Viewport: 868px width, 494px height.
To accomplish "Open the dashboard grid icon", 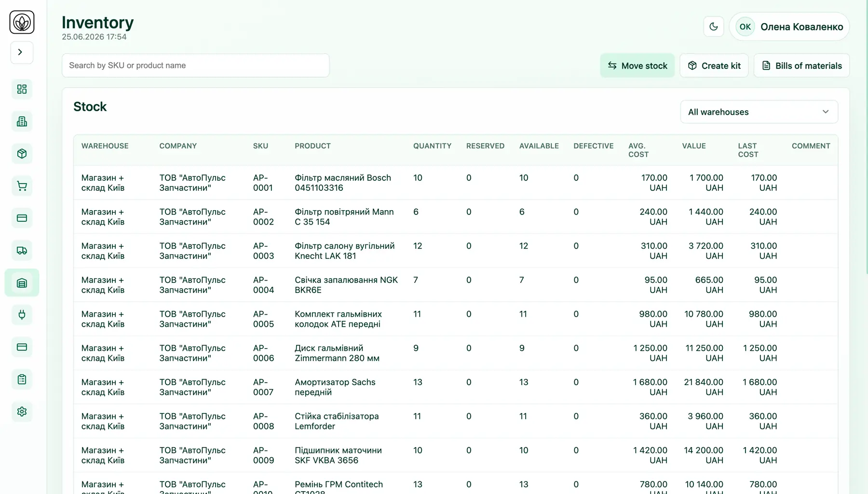I will point(22,89).
